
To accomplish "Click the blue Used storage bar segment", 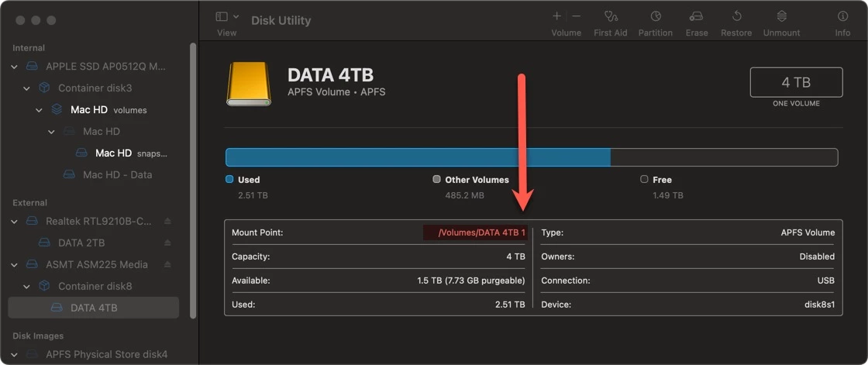I will point(418,157).
